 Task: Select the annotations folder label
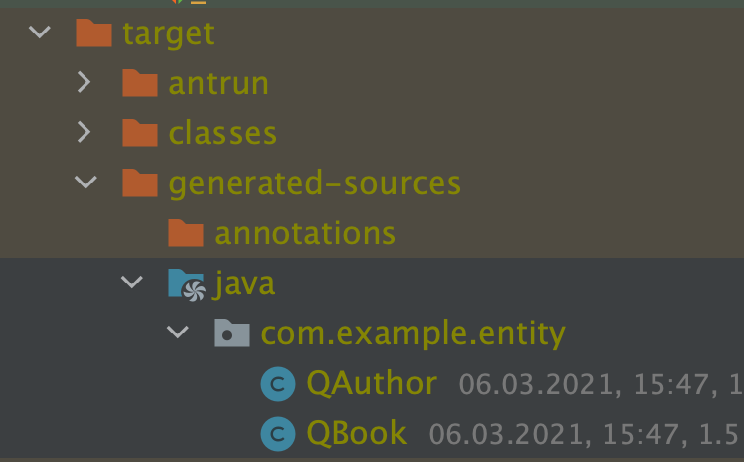[305, 233]
